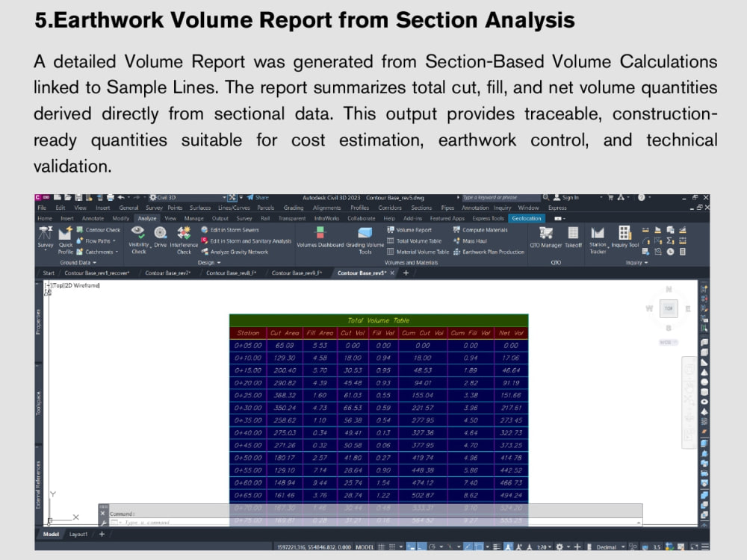The image size is (747, 560).
Task: Switch to the Geolocation ribbon tab
Action: coord(527,218)
